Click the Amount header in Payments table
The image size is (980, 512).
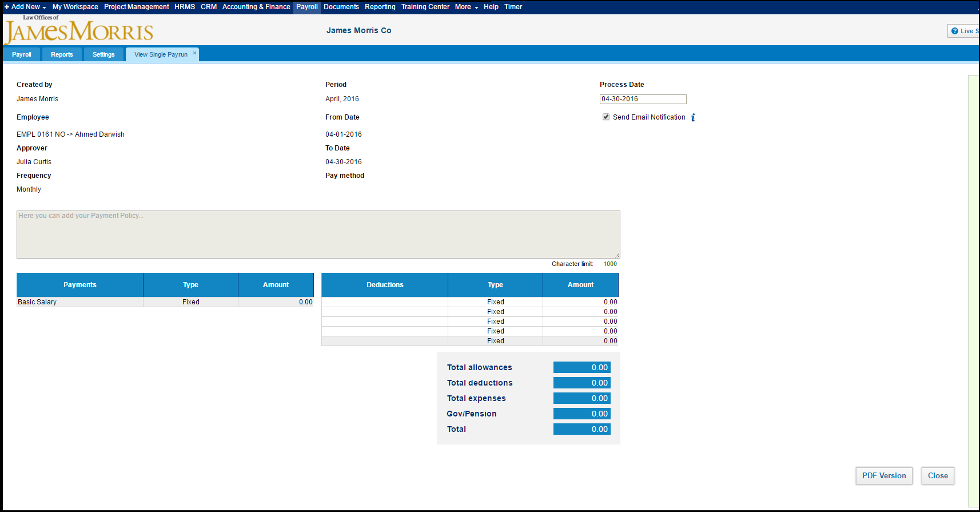(x=276, y=285)
